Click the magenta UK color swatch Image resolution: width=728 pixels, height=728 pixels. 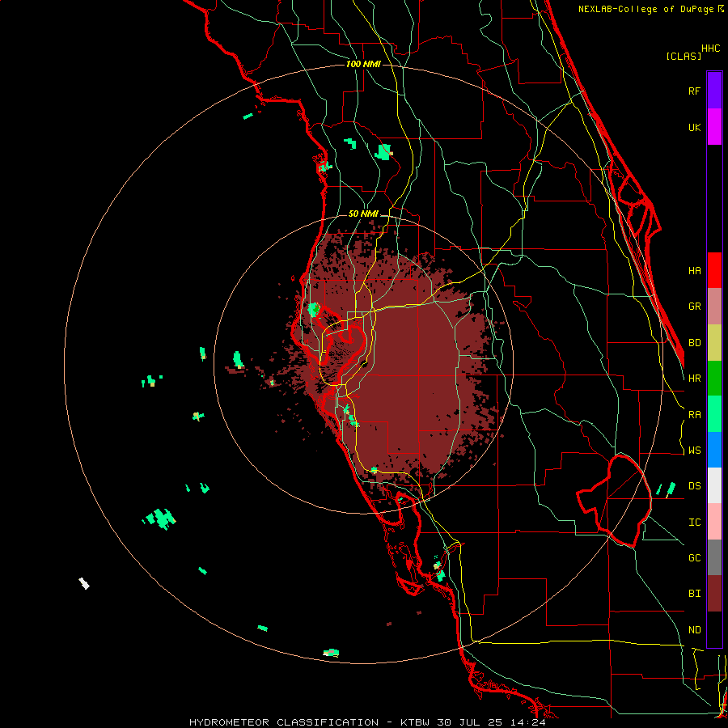pyautogui.click(x=714, y=127)
